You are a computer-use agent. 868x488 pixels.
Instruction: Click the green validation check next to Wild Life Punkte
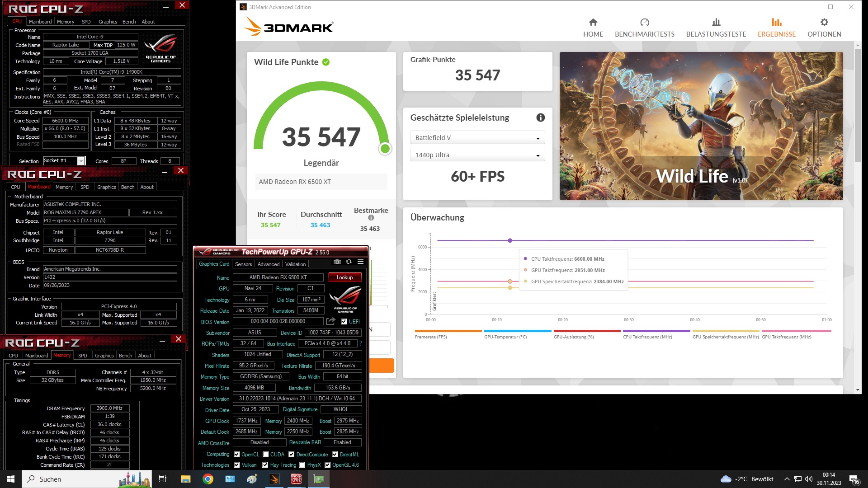coord(325,62)
